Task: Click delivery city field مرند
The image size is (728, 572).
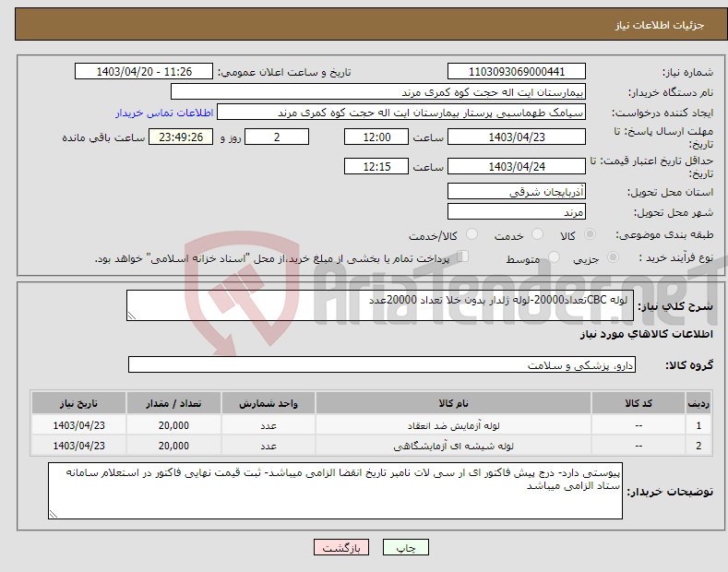Action: (517, 211)
